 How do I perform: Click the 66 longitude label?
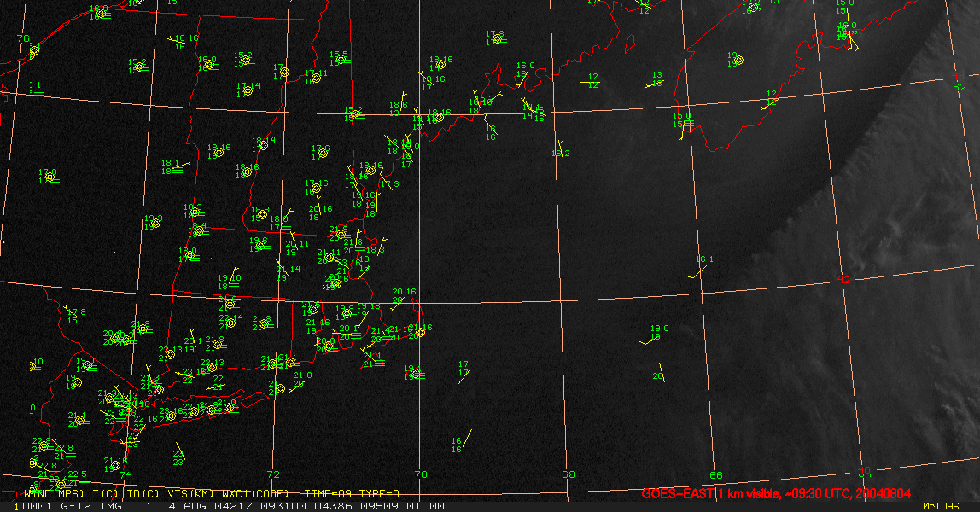[x=715, y=475]
